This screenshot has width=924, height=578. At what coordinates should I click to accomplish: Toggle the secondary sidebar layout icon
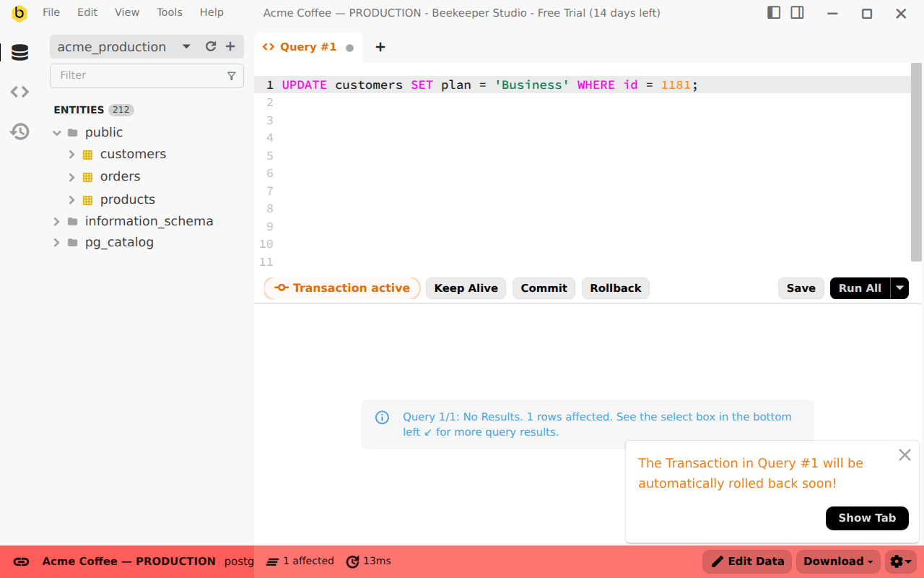(x=797, y=12)
